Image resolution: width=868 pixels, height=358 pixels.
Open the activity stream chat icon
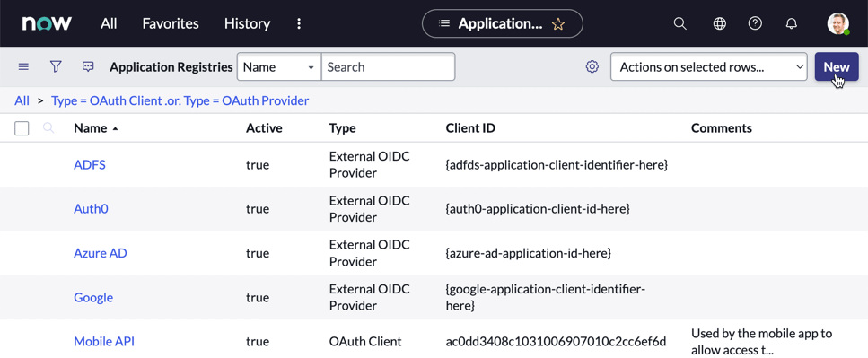(87, 67)
